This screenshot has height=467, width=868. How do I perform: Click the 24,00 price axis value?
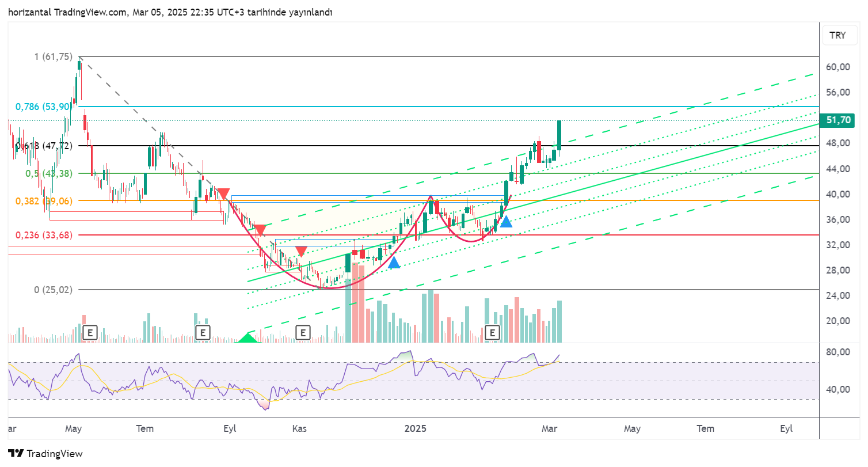tap(838, 295)
